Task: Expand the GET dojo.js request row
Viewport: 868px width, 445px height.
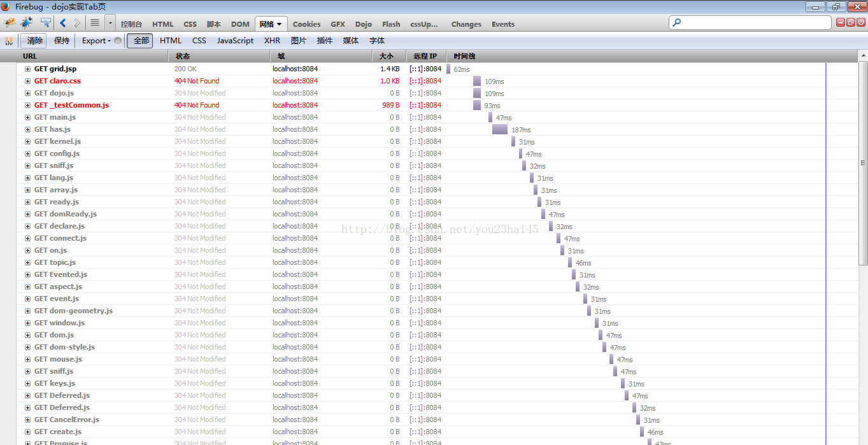Action: pyautogui.click(x=27, y=93)
